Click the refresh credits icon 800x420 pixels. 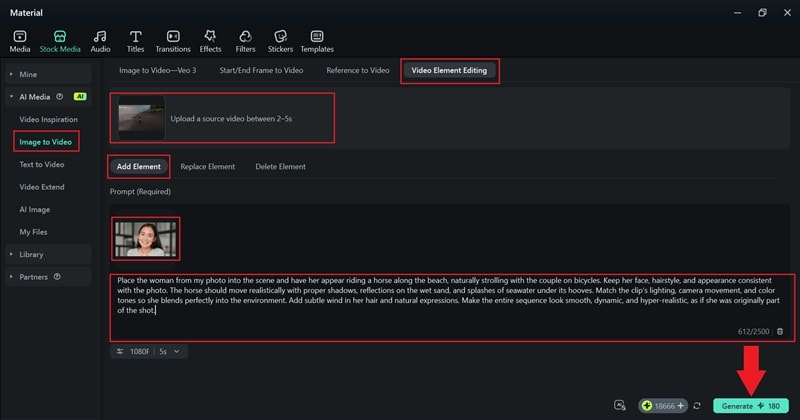tap(697, 406)
